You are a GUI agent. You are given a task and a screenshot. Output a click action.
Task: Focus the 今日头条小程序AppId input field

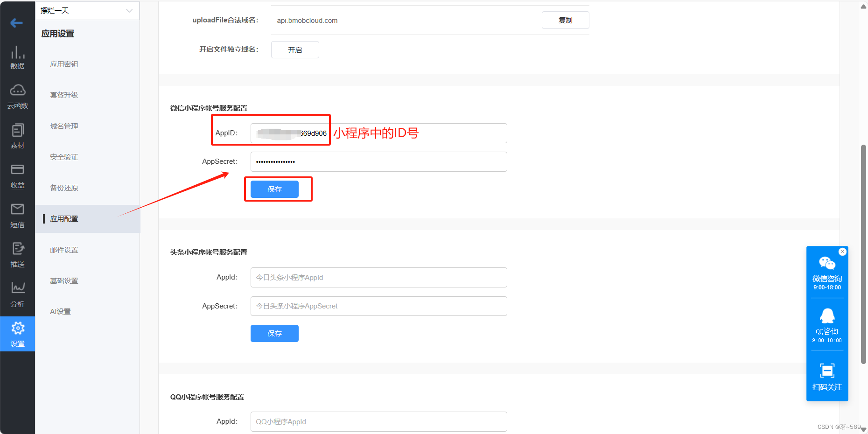pos(378,277)
